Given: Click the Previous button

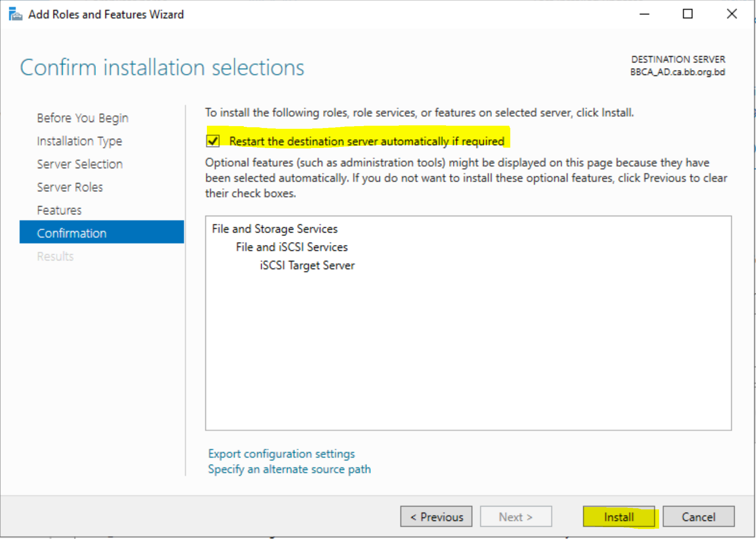Looking at the screenshot, I should pyautogui.click(x=436, y=516).
